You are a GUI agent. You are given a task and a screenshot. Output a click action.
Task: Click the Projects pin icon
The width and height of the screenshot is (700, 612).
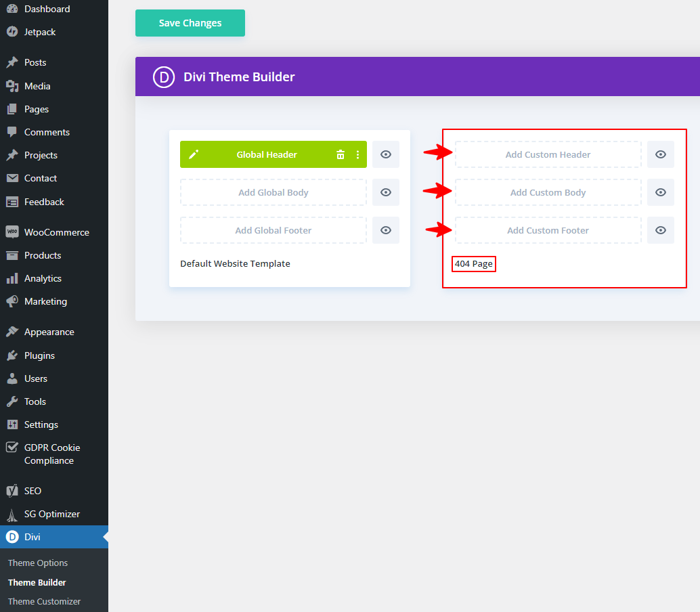[12, 155]
